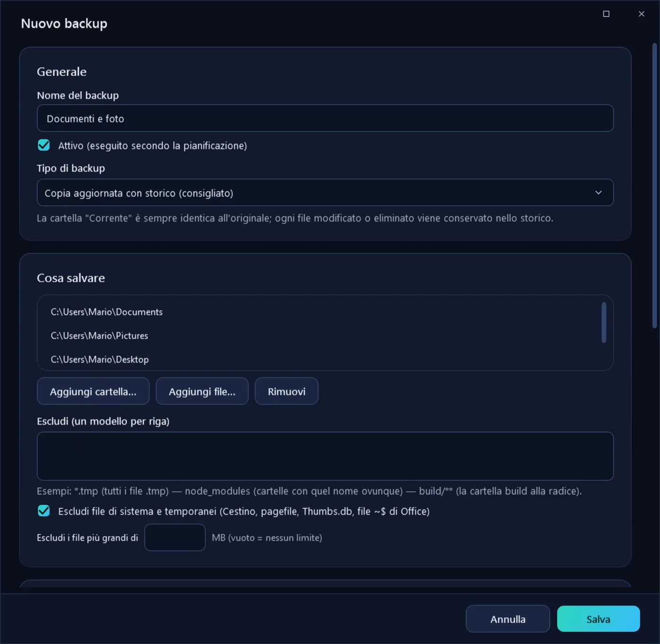Viewport: 660px width, 644px height.
Task: Click the 'Aggiungi file...' button
Action: coord(202,391)
